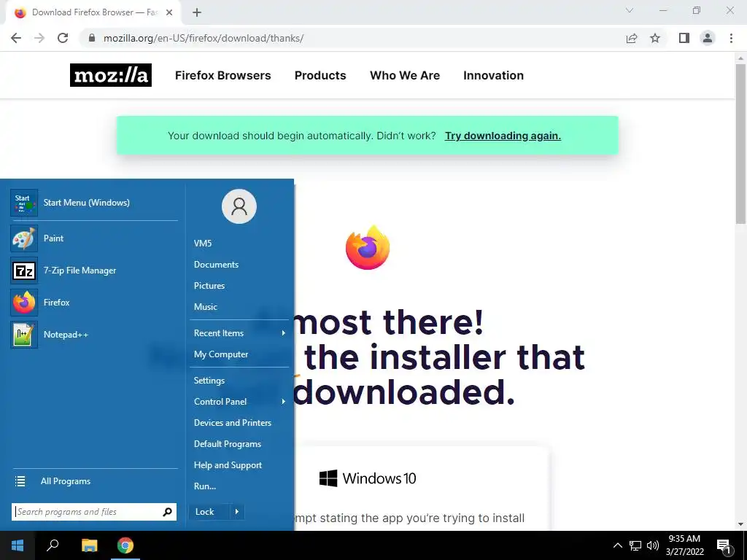Show hidden tray icons chevron
Screen dimensions: 747x560
click(617, 545)
